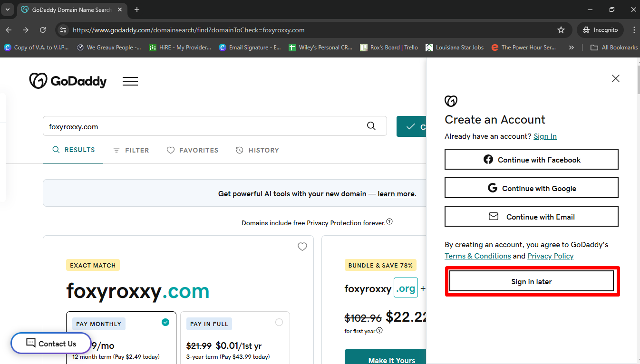Continue with Google
This screenshot has height=364, width=640.
click(x=532, y=188)
